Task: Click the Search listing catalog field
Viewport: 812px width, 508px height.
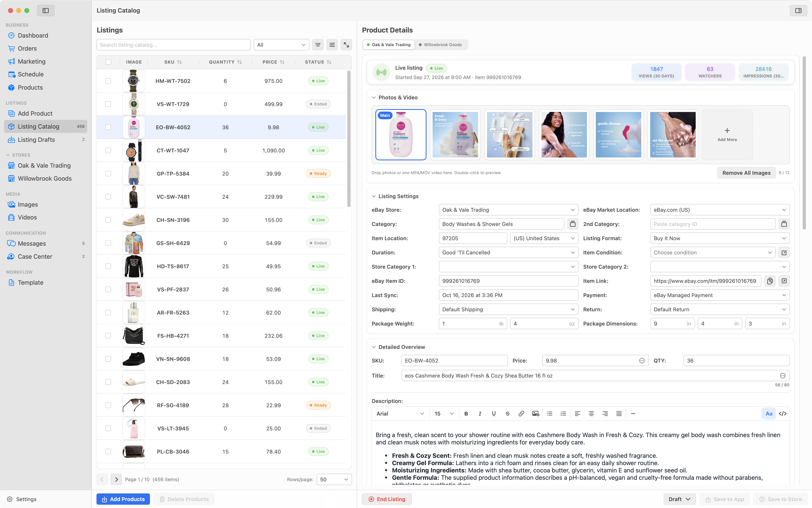Action: [174, 45]
